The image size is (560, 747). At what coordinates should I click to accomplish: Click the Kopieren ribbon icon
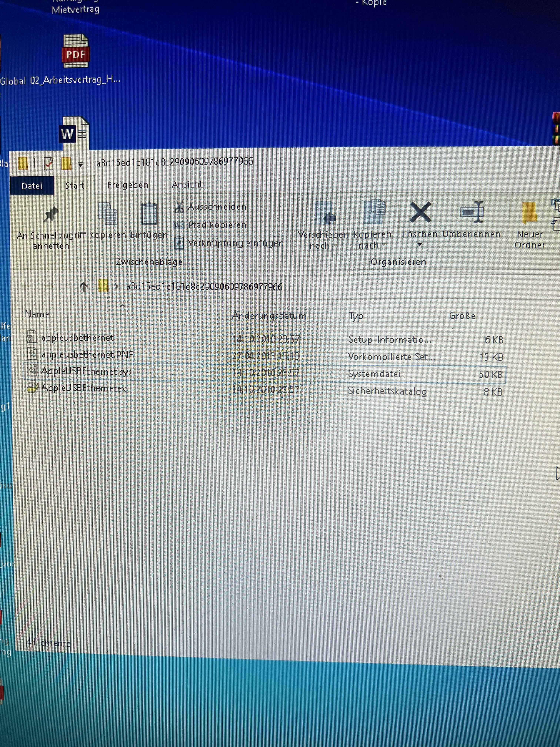(x=108, y=214)
